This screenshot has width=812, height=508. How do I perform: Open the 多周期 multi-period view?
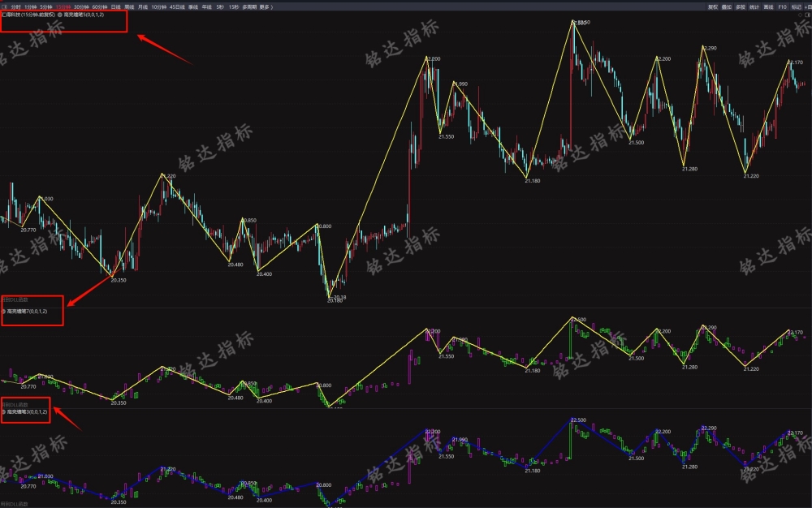[x=249, y=7]
